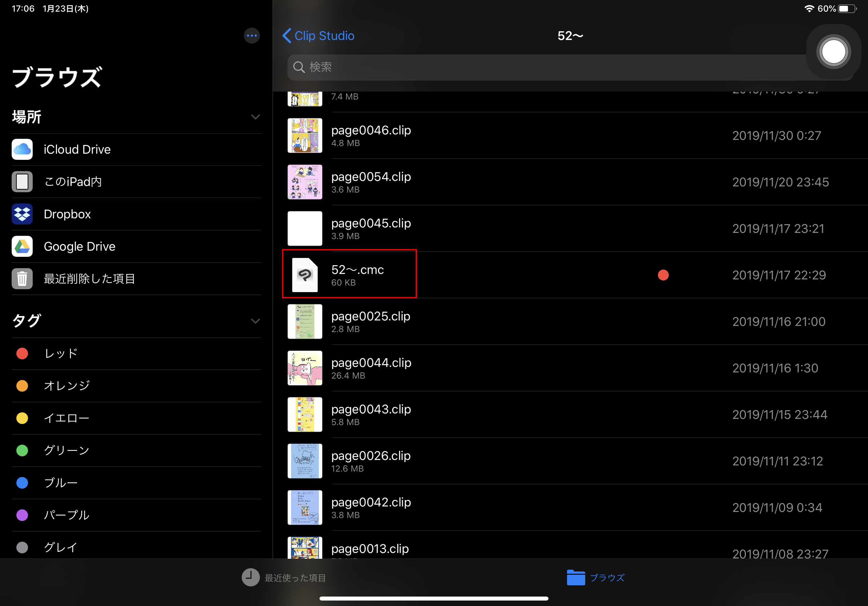
Task: Open iCloud Drive location
Action: pyautogui.click(x=77, y=150)
